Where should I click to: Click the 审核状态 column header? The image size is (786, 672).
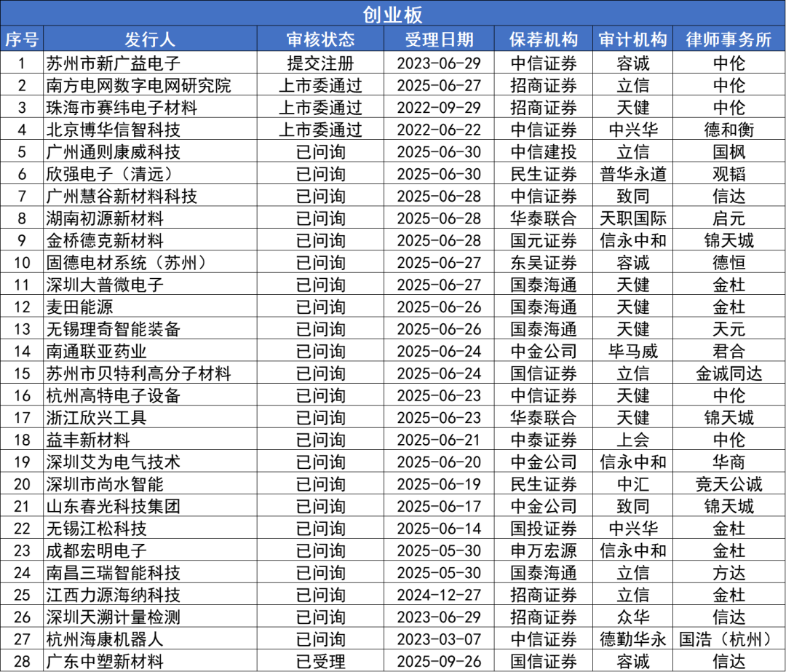(x=320, y=39)
